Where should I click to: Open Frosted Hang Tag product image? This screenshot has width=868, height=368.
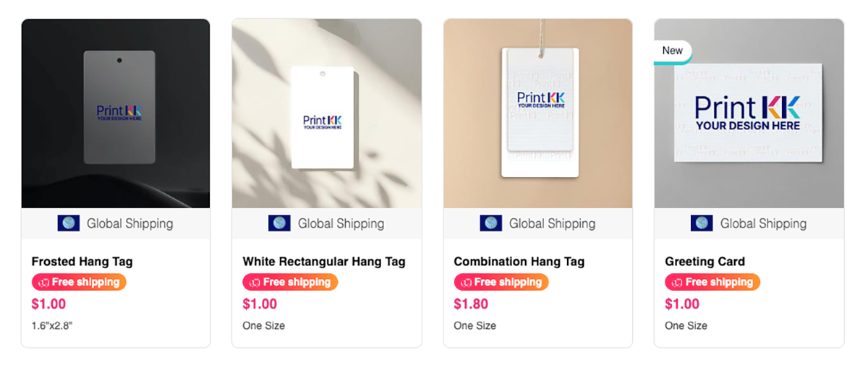click(x=116, y=114)
